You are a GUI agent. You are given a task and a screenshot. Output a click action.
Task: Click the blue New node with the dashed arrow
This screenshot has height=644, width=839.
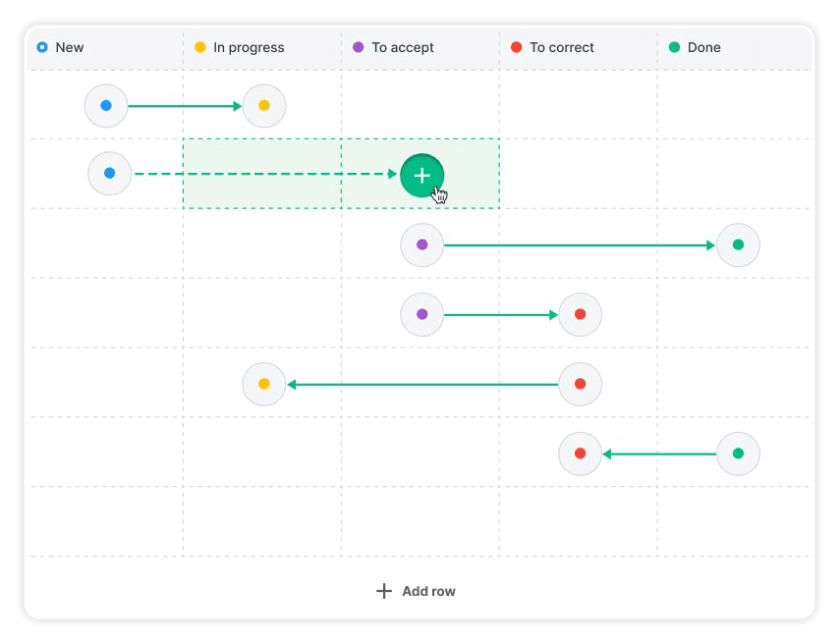[109, 174]
